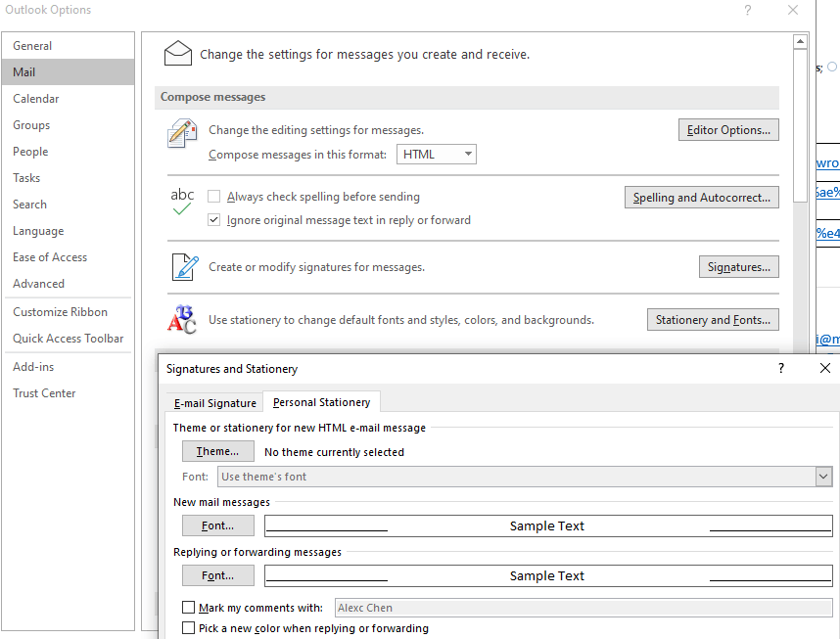Close the Signatures and Stationery dialog
The image size is (840, 639).
pos(825,368)
